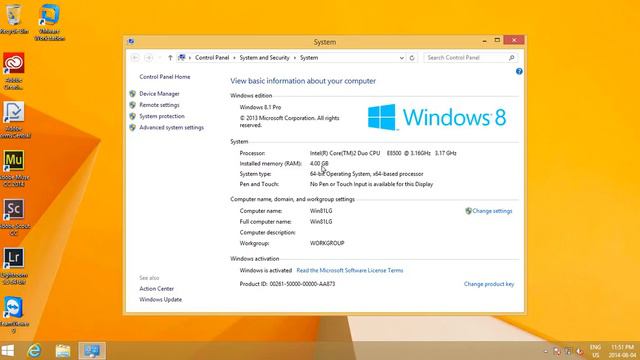Open Windows Update link
The image size is (640, 360).
click(x=160, y=300)
